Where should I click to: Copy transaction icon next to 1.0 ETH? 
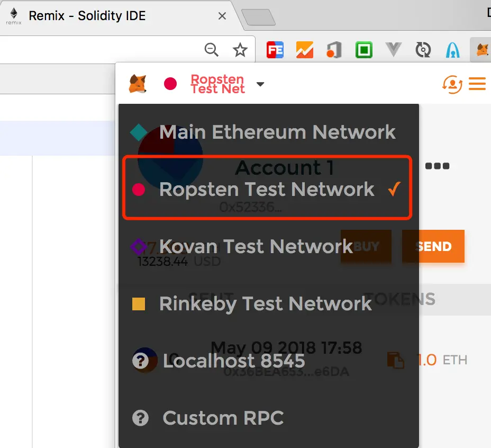395,361
